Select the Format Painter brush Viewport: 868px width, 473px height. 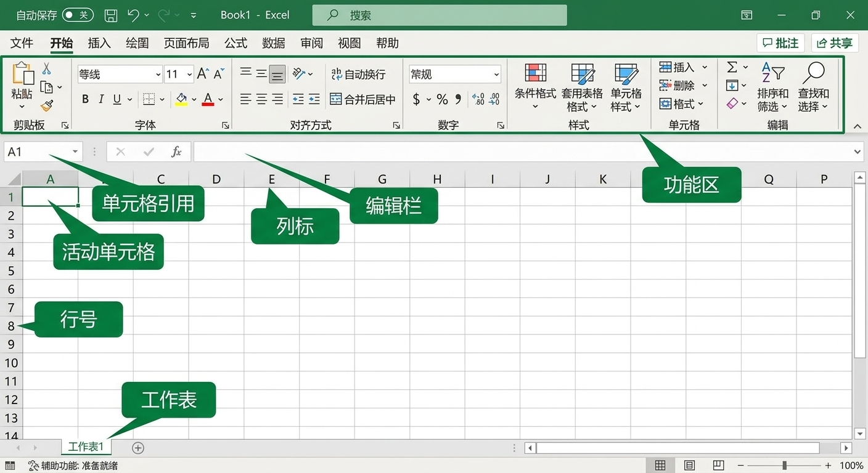[x=47, y=106]
